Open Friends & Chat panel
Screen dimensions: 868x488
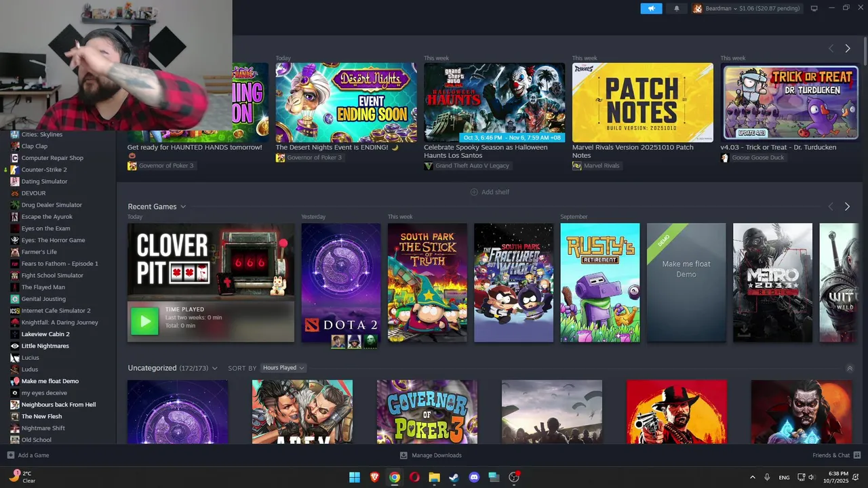point(837,455)
